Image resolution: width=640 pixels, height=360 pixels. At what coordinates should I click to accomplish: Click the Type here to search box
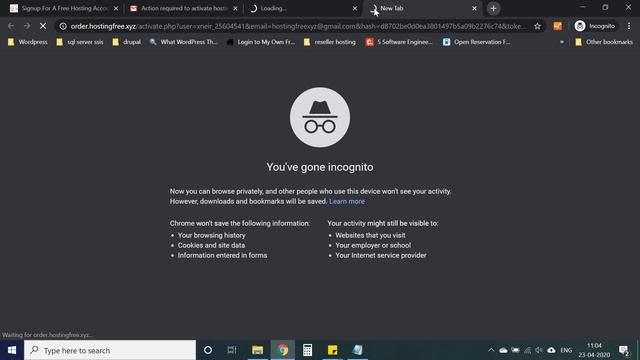(110, 350)
